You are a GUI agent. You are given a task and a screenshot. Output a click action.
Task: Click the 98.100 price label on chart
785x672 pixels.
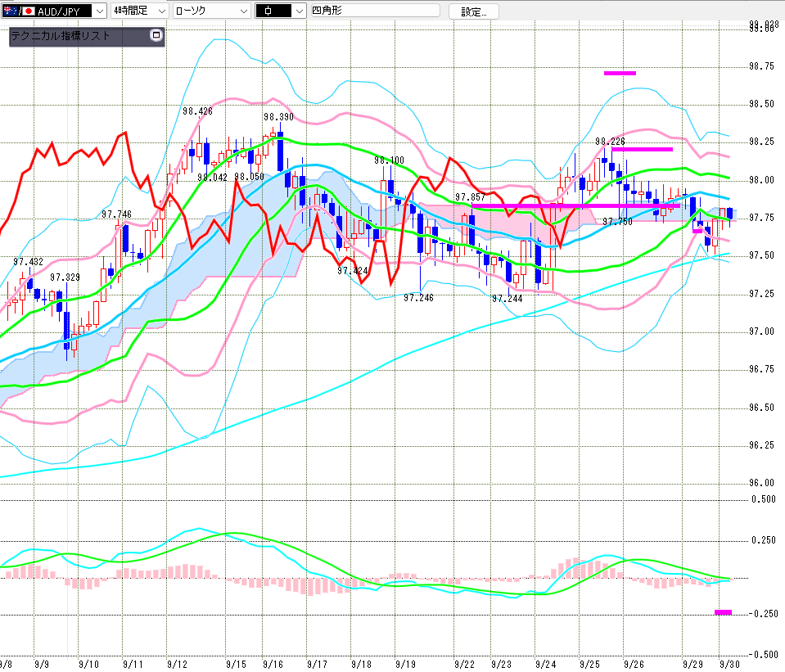point(389,160)
